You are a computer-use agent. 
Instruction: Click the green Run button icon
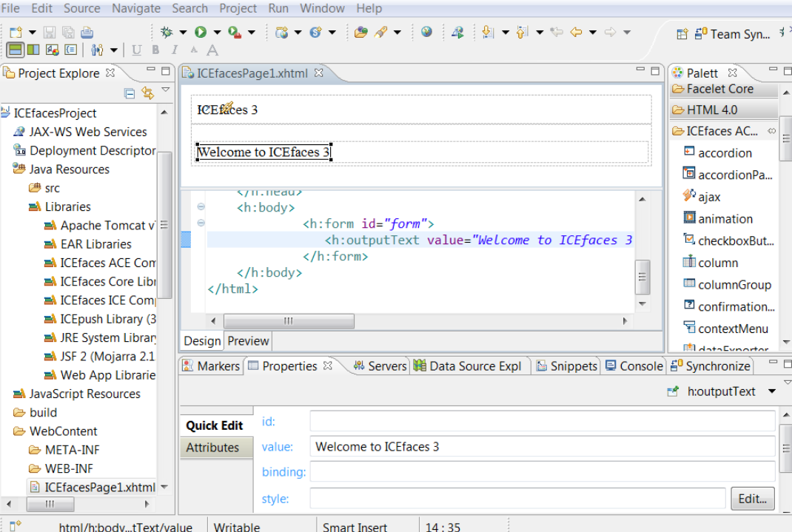(x=201, y=33)
